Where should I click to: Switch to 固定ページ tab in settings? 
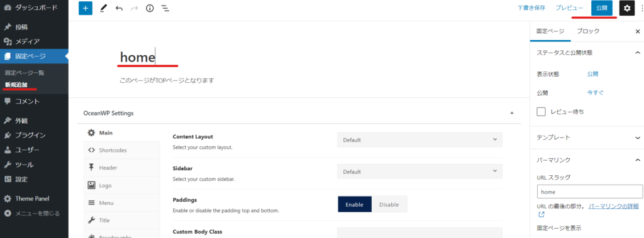click(550, 31)
